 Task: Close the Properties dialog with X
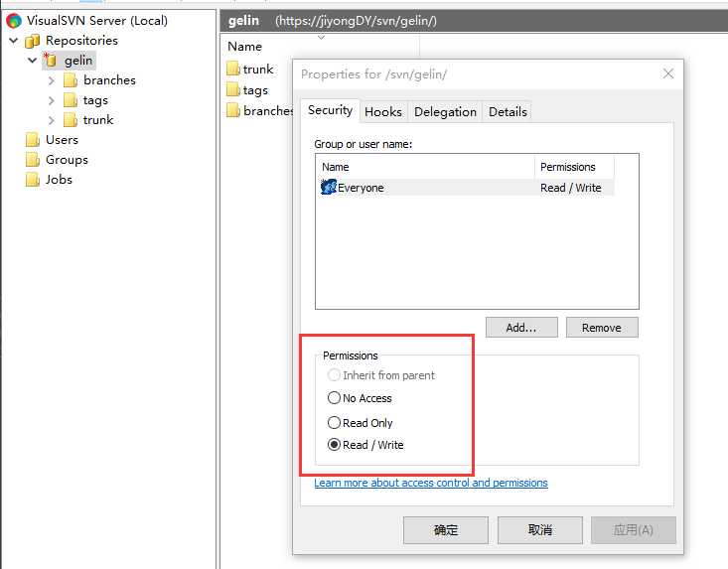(668, 73)
